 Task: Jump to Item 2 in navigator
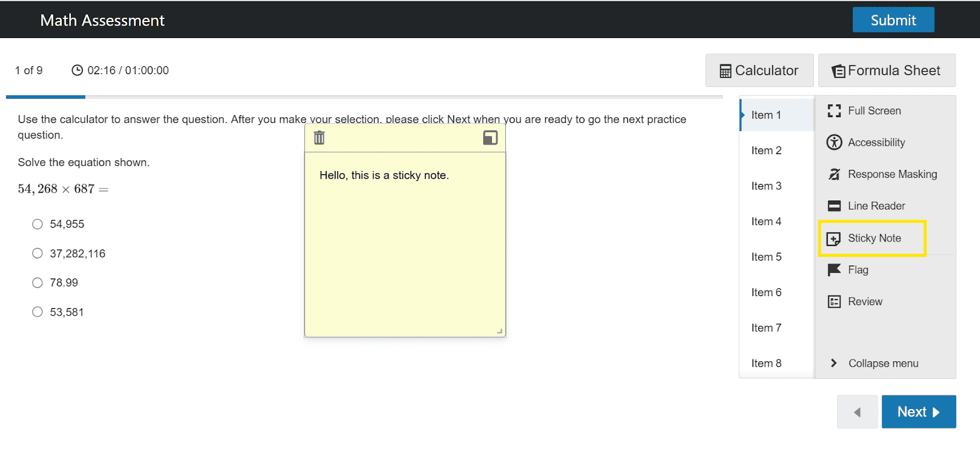coord(766,151)
